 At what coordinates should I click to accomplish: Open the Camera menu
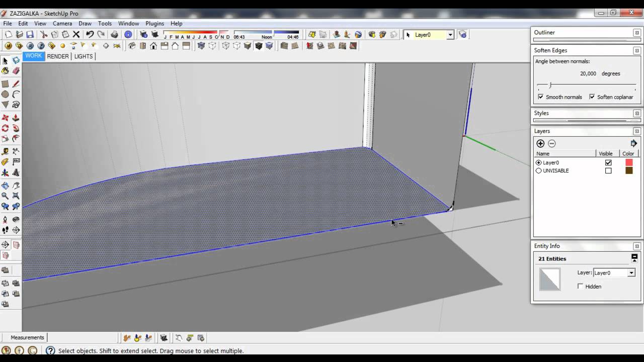point(62,23)
